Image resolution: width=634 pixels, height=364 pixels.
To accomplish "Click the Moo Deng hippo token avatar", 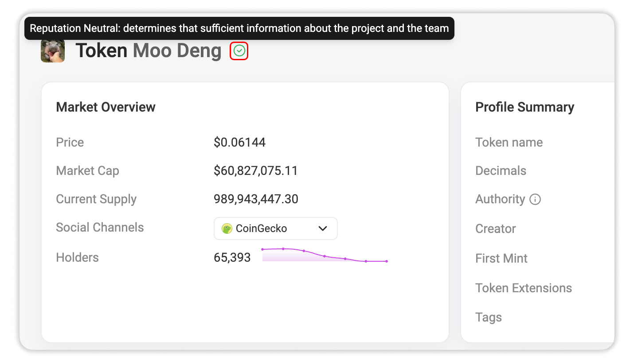I will pos(53,51).
